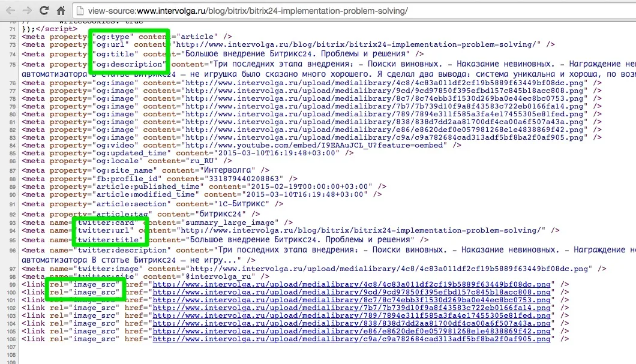Open image_src link ending 838d7dd2aa81700df4ca00a6f507a43a.png

point(351,323)
